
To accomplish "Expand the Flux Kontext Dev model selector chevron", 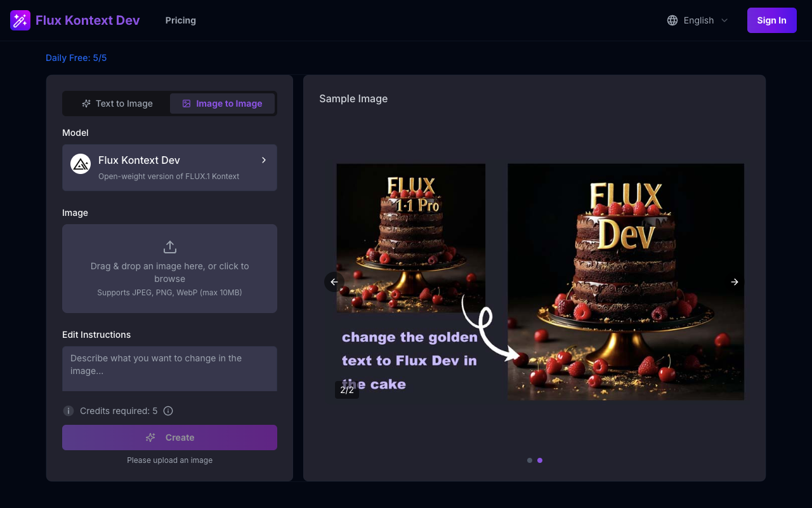I will coord(264,160).
